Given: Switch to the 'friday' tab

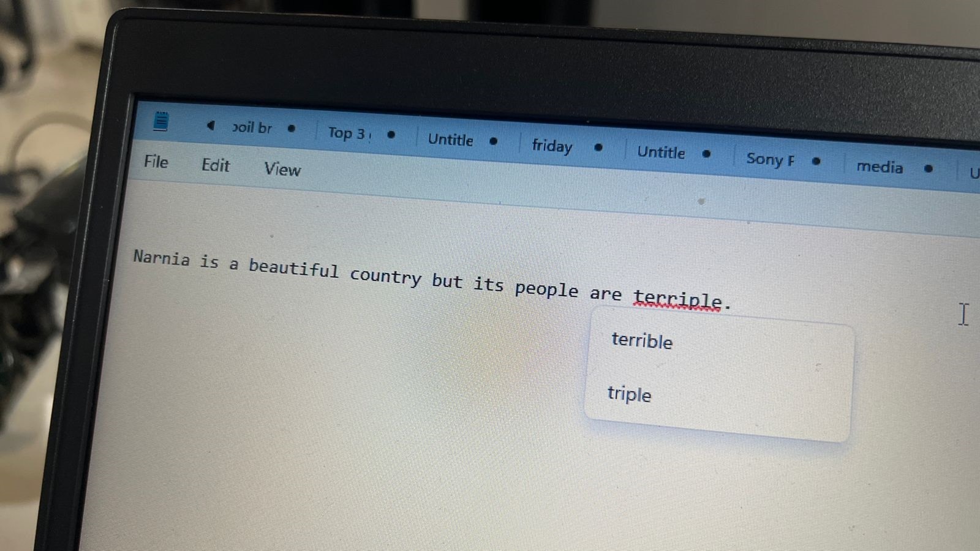Looking at the screenshot, I should pos(552,146).
